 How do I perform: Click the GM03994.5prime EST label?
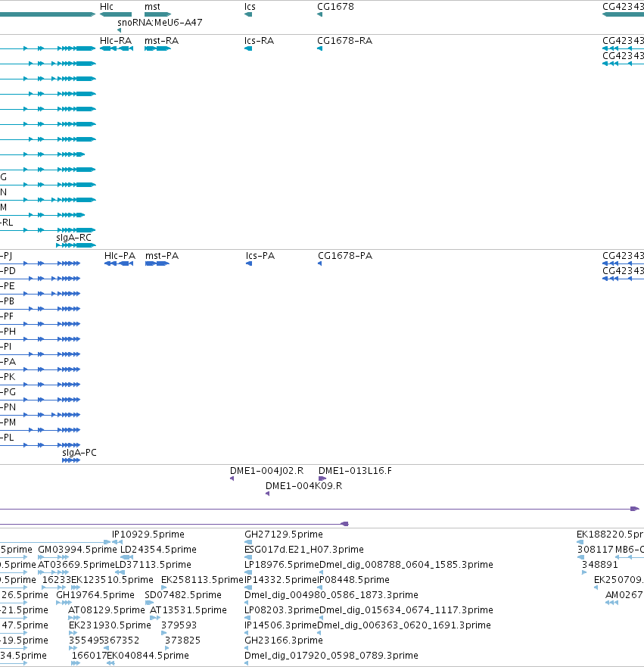point(77,550)
